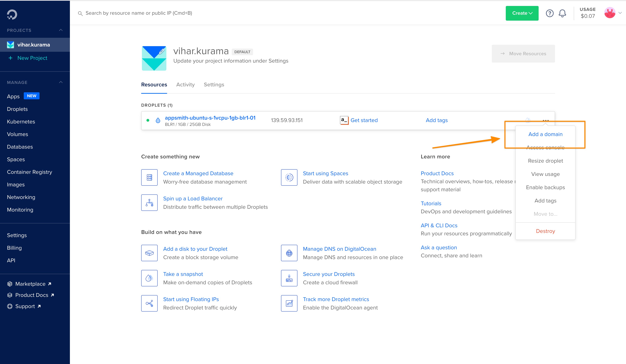Collapse the MANAGE sidebar section
Image resolution: width=626 pixels, height=364 pixels.
61,82
